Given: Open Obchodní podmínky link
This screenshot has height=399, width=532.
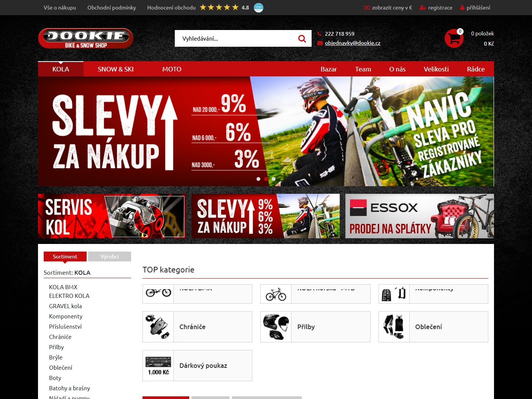Looking at the screenshot, I should (111, 8).
